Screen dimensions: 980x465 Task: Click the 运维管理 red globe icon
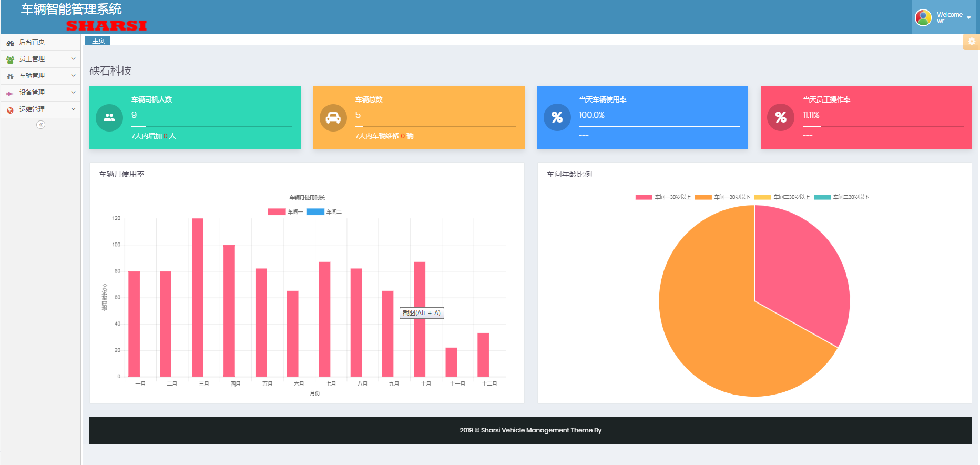coord(10,110)
